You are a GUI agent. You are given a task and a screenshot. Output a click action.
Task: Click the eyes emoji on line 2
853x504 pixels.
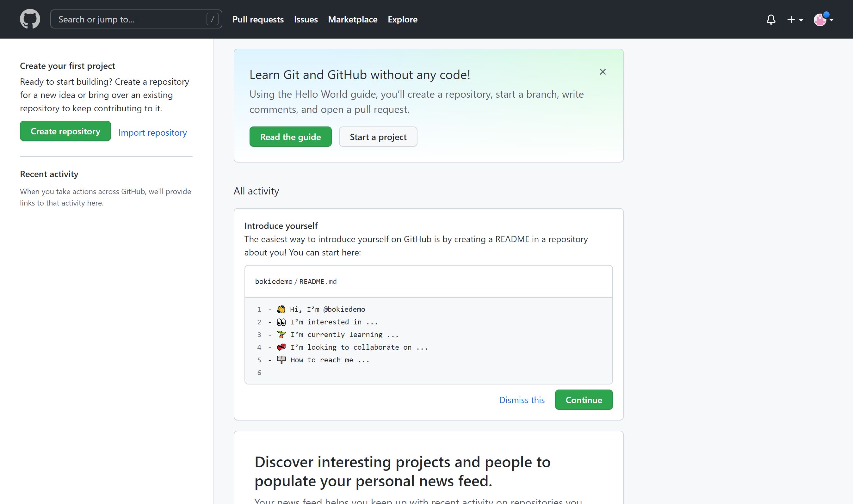point(281,322)
